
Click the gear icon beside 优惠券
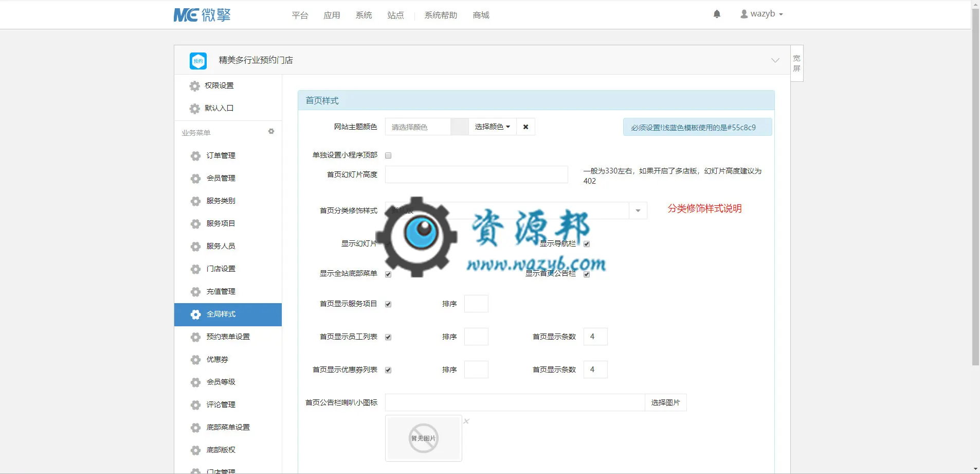point(195,360)
